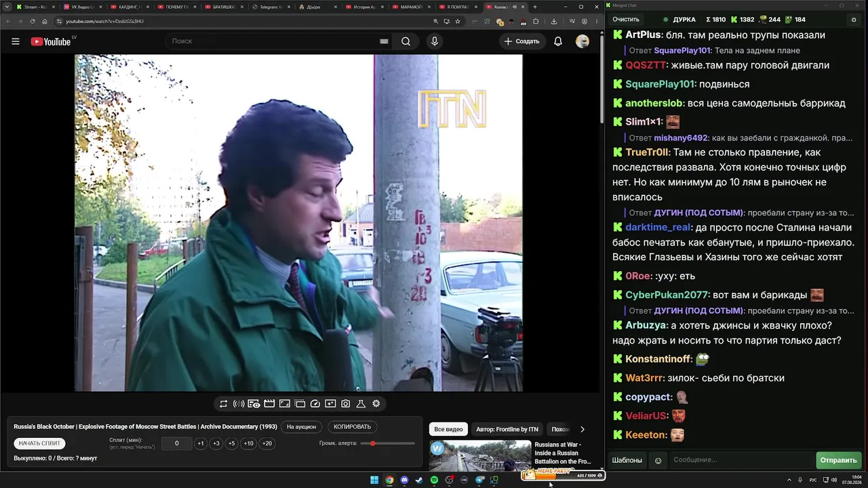Click the clapperboard icon under the video
868x488 pixels.
[x=269, y=404]
